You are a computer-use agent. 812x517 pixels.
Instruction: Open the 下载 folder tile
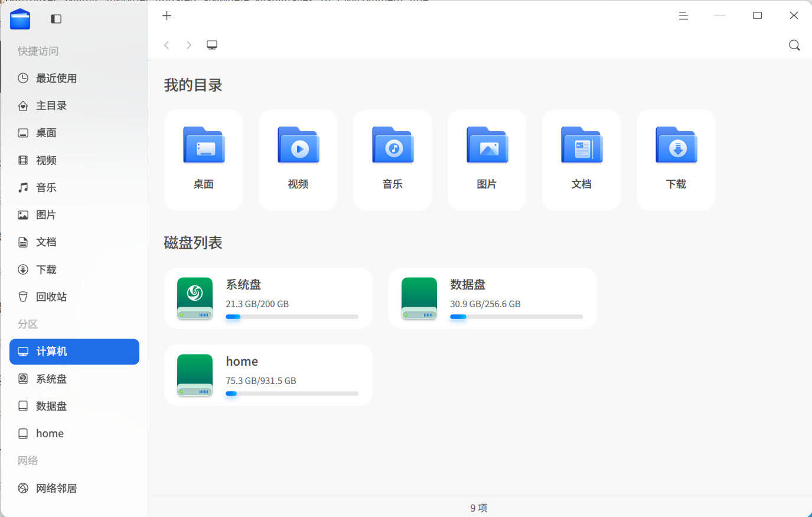pos(676,160)
